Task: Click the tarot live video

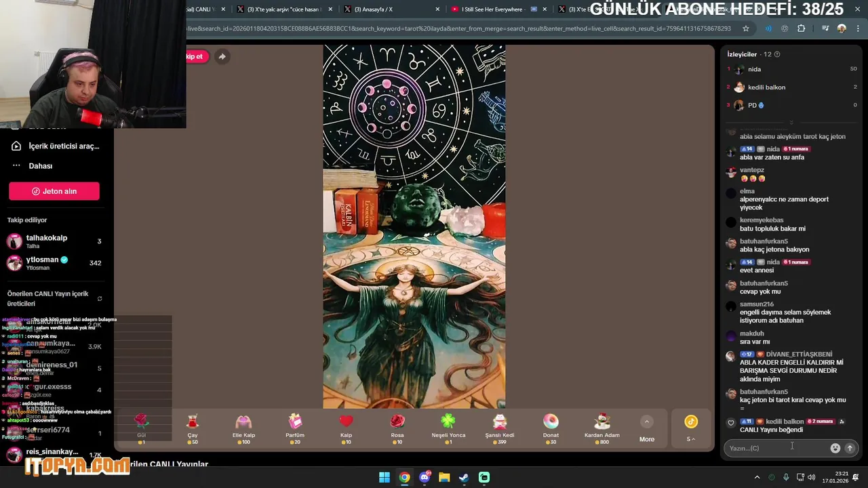Action: pos(414,226)
